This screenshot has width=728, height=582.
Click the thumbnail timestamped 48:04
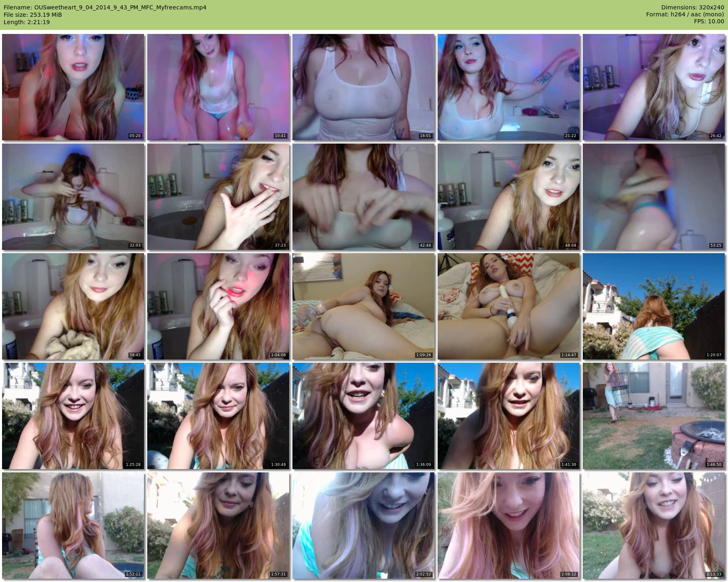click(508, 197)
